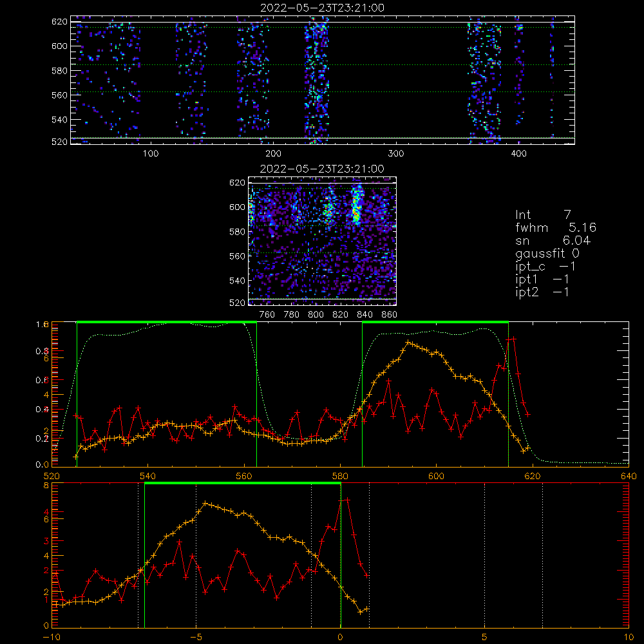Image resolution: width=644 pixels, height=644 pixels.
Task: Click x-axis label 860 of middle image
Action: [x=390, y=315]
